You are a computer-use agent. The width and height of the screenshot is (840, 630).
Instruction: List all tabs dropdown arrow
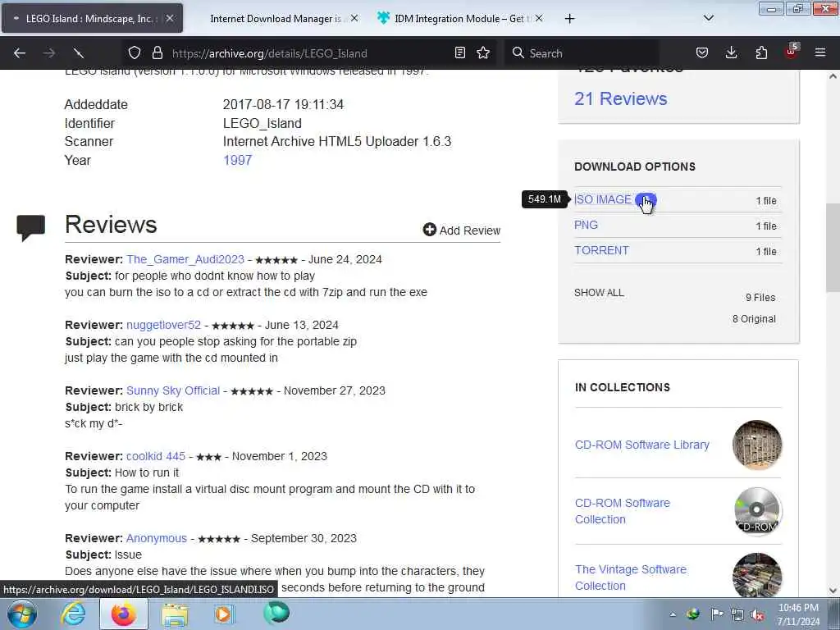(x=708, y=18)
